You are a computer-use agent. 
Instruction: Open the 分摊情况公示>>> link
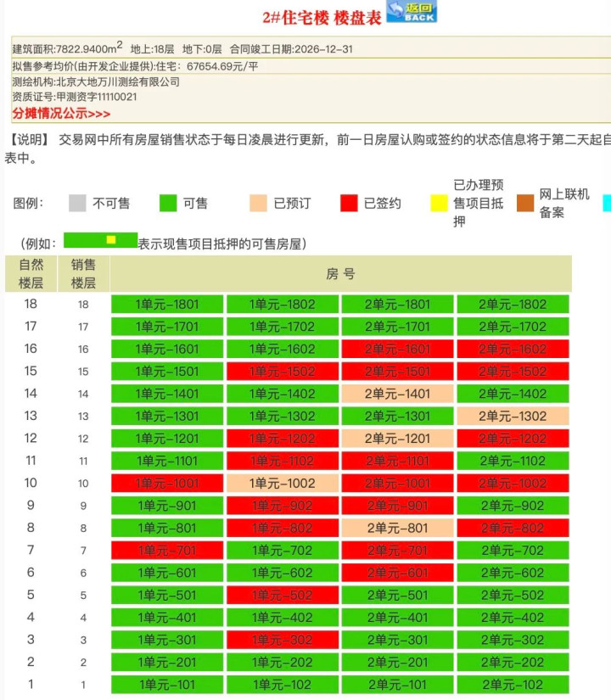pyautogui.click(x=61, y=114)
